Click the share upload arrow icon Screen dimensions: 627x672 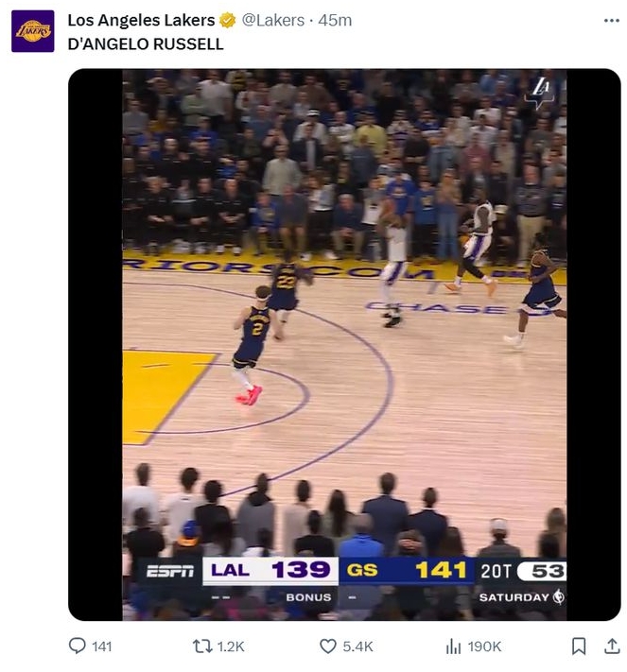coord(611,646)
